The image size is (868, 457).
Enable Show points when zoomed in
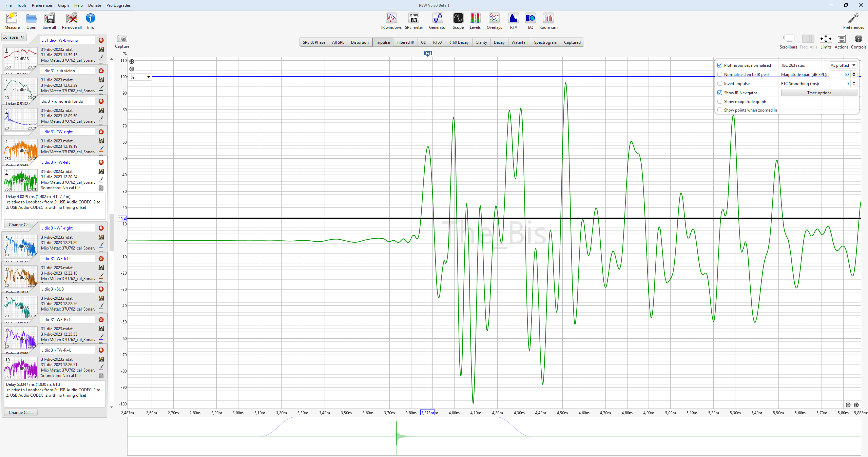point(720,110)
